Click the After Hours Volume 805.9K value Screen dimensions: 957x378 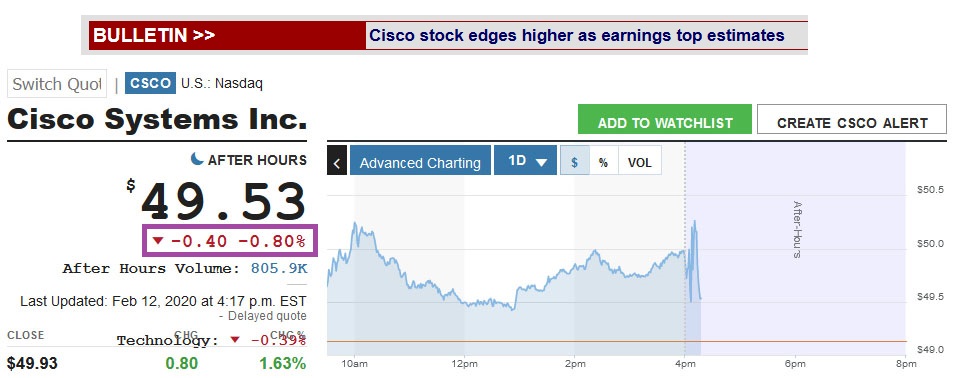click(279, 268)
